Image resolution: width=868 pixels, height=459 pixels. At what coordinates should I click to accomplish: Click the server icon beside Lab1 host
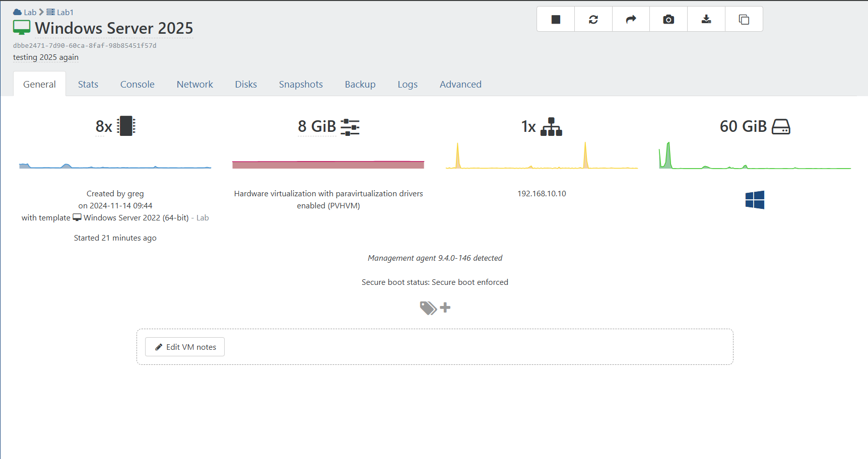click(x=50, y=12)
